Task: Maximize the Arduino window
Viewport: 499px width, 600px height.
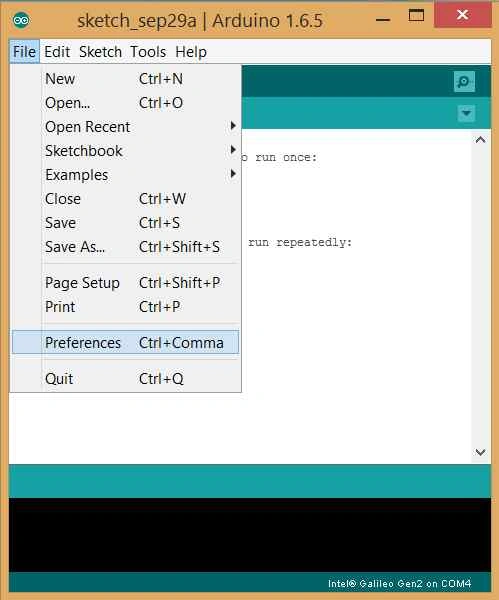Action: point(416,15)
